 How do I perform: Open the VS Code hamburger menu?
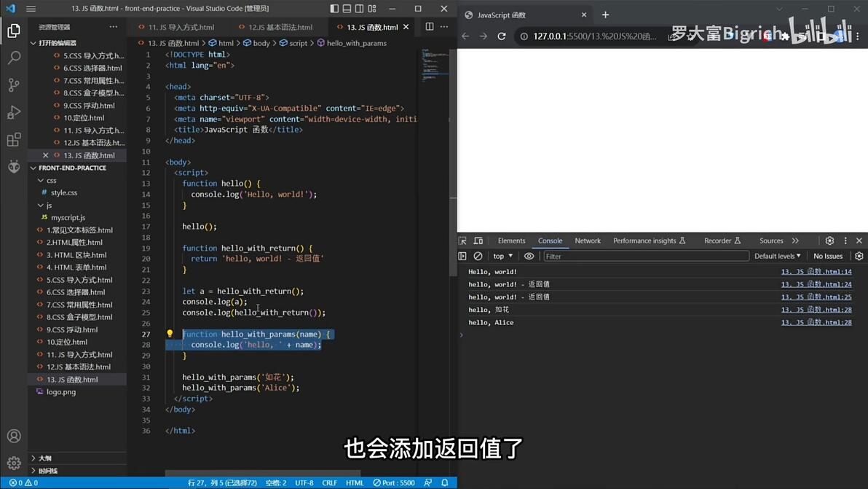pos(31,8)
